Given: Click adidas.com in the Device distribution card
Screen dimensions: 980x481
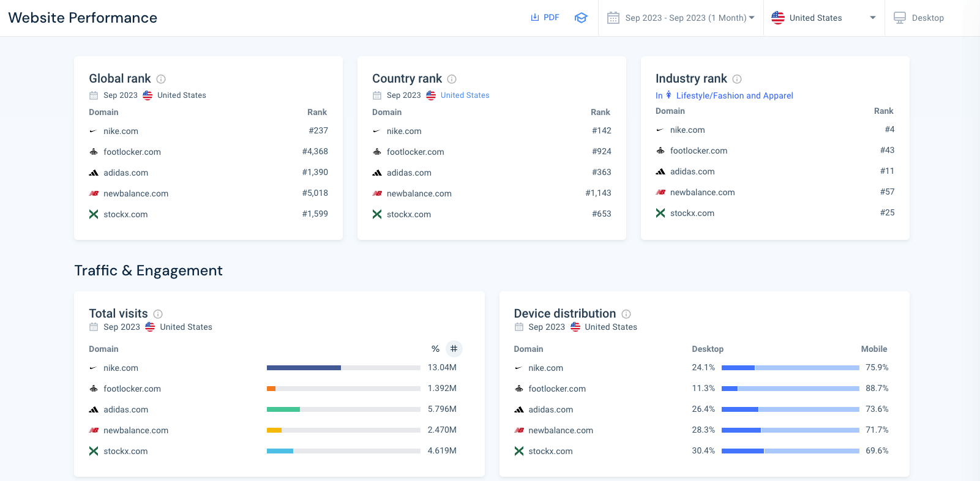Looking at the screenshot, I should 551,409.
